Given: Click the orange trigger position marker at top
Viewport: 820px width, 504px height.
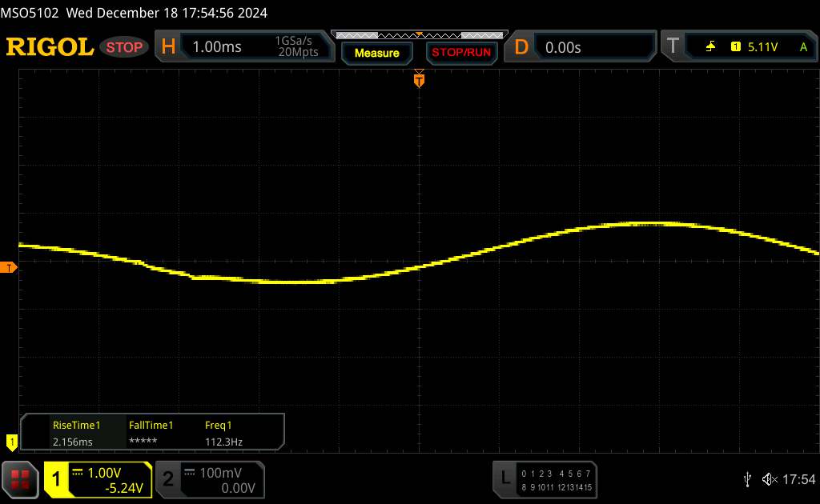Looking at the screenshot, I should click(419, 79).
